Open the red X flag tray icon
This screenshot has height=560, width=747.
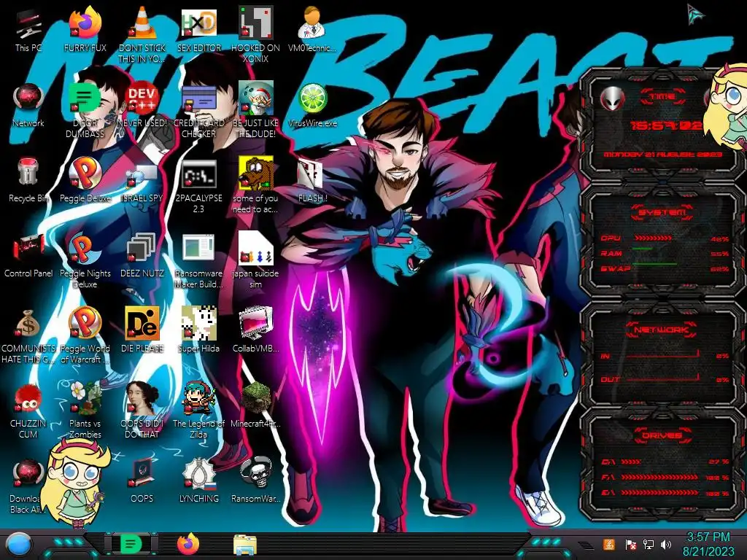[630, 544]
